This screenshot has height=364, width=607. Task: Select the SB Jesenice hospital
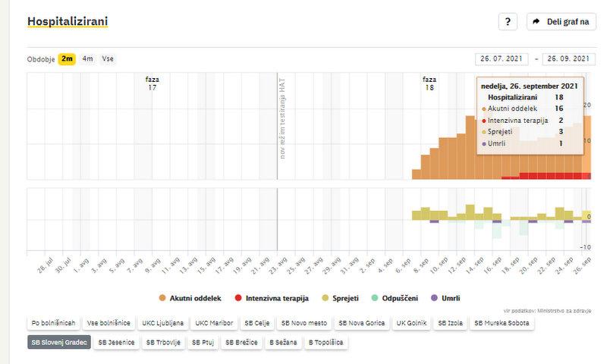(x=116, y=342)
